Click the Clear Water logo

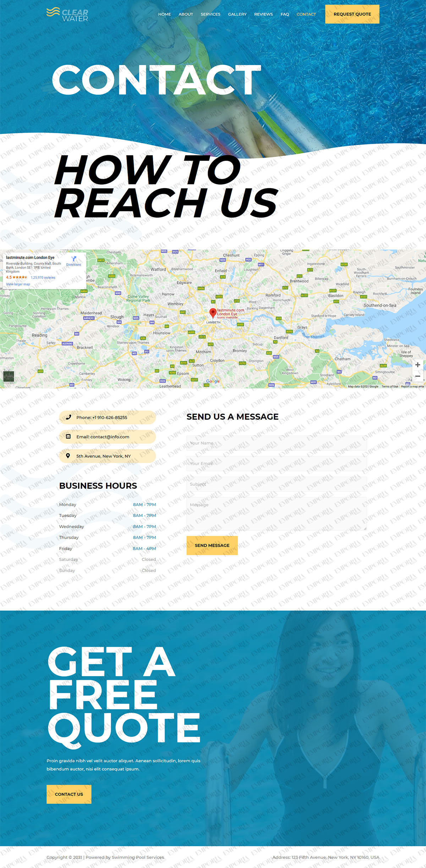point(67,14)
